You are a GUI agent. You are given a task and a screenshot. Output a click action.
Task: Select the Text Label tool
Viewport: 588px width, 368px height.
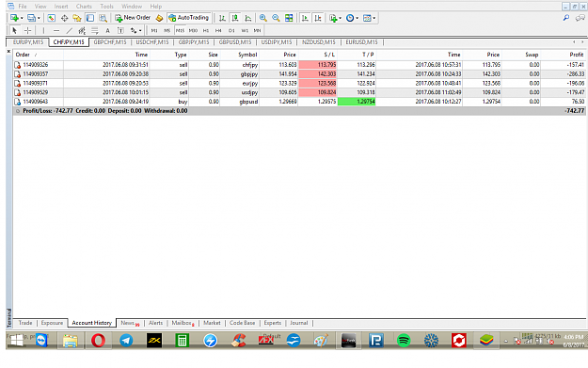tap(120, 30)
